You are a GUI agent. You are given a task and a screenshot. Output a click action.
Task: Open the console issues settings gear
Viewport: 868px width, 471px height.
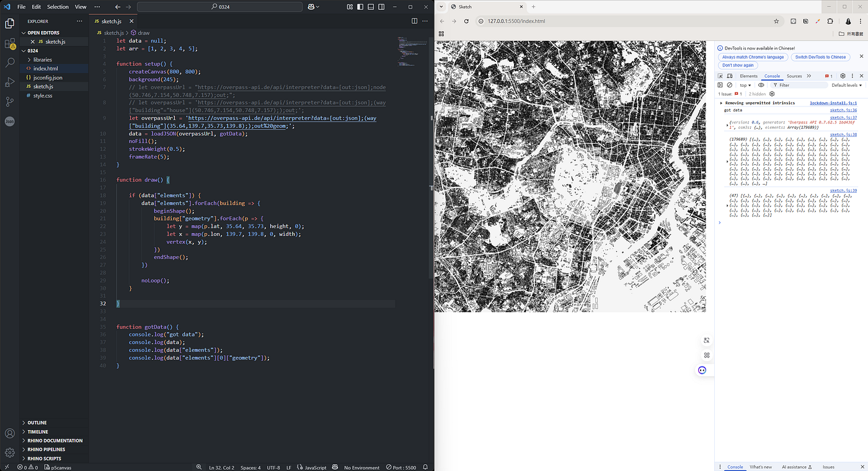point(772,94)
